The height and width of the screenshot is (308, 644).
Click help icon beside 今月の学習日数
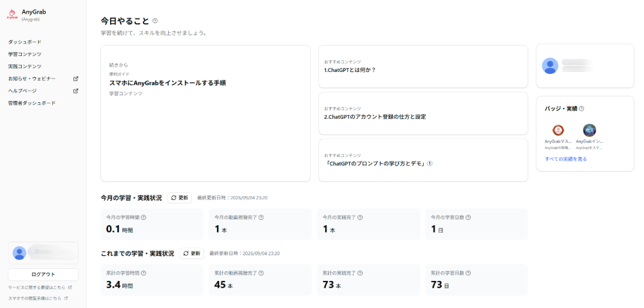(x=468, y=218)
